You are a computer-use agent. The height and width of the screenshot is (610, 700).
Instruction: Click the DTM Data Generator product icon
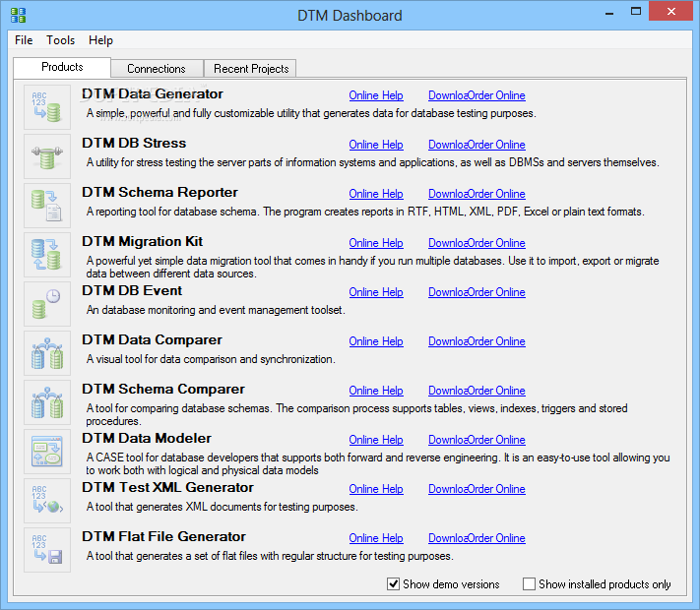(47, 107)
